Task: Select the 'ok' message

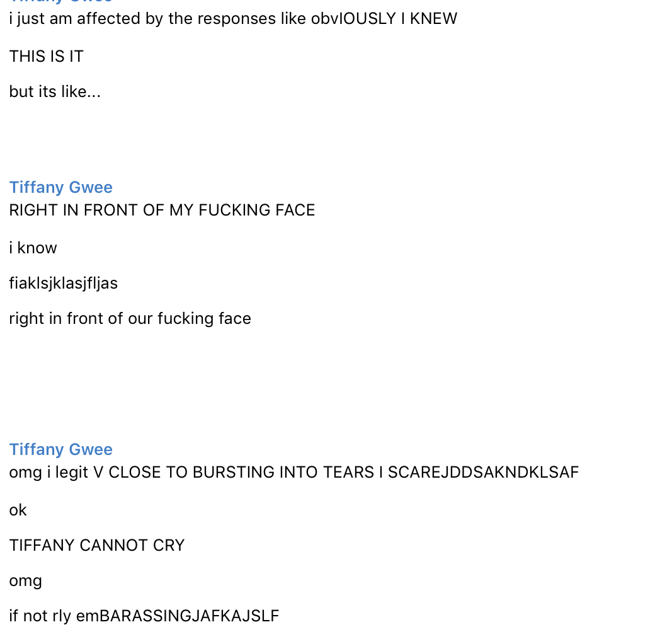Action: click(x=18, y=510)
